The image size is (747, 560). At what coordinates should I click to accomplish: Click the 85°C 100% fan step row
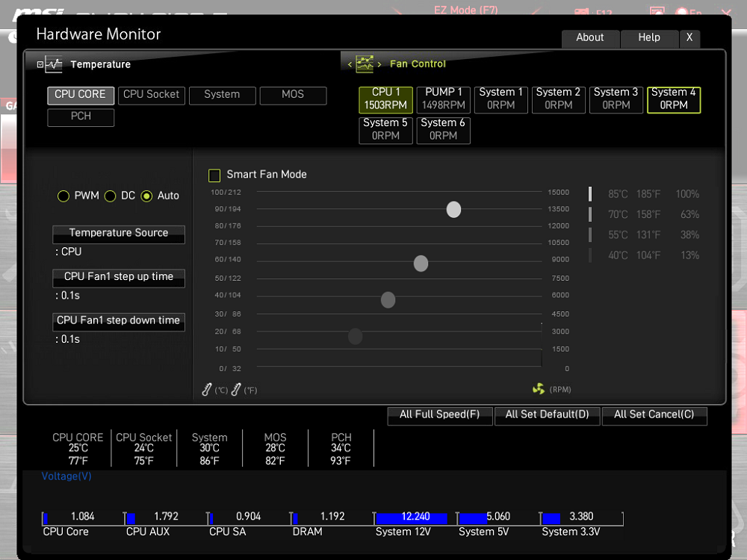pos(645,194)
